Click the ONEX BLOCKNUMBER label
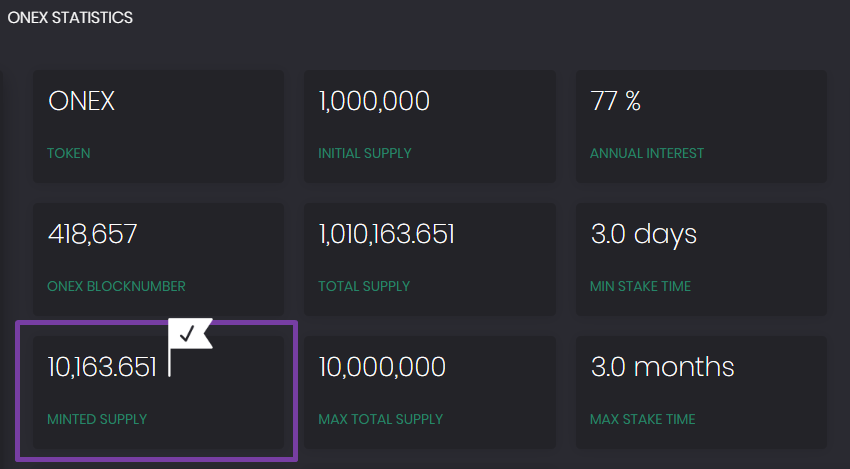The height and width of the screenshot is (469, 850). coord(117,286)
